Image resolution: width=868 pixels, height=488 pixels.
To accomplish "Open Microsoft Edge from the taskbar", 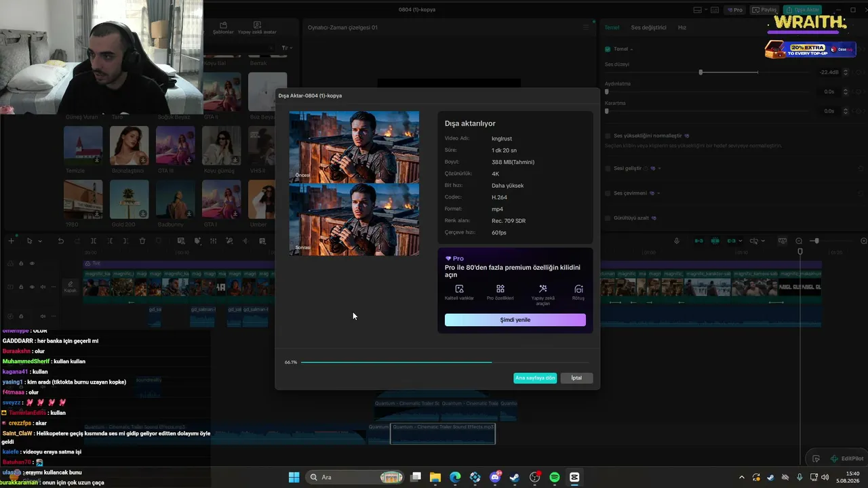I will (x=455, y=477).
